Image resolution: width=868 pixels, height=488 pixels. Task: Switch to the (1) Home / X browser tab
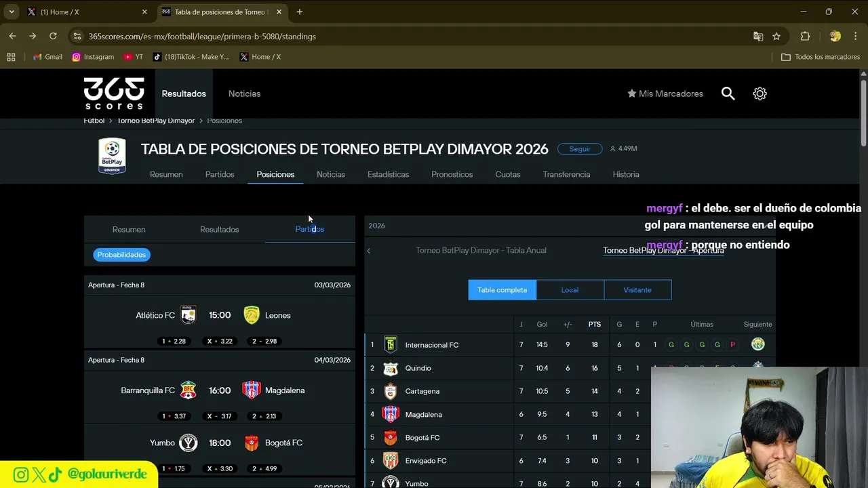point(87,12)
